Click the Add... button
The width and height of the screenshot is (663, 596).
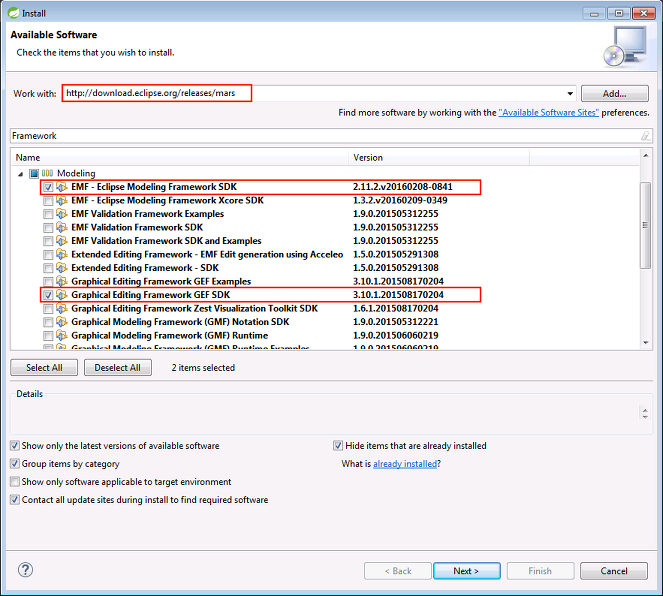tap(614, 93)
